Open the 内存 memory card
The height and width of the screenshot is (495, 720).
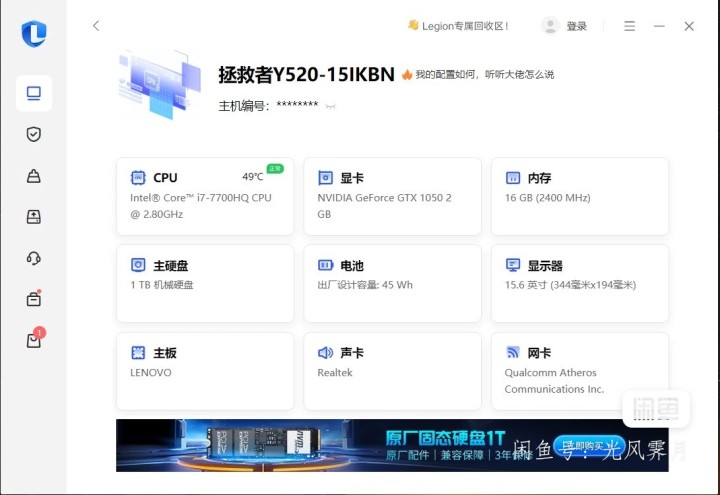[580, 197]
